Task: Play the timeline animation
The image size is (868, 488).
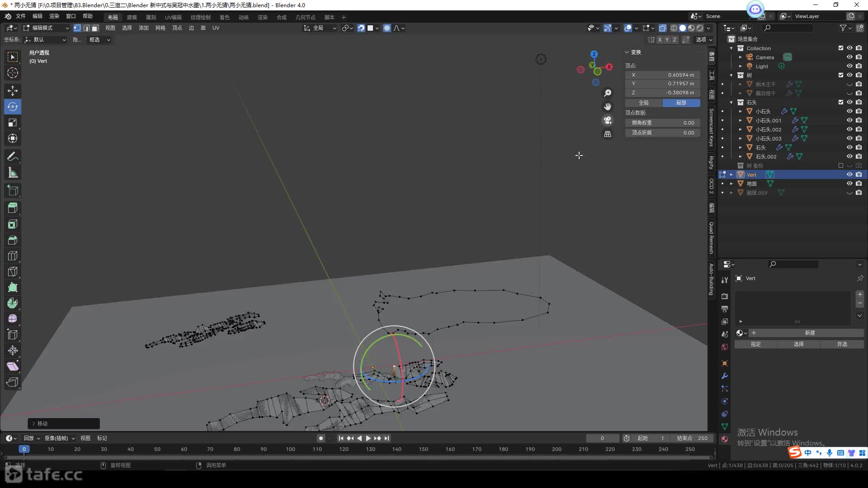Action: point(368,438)
